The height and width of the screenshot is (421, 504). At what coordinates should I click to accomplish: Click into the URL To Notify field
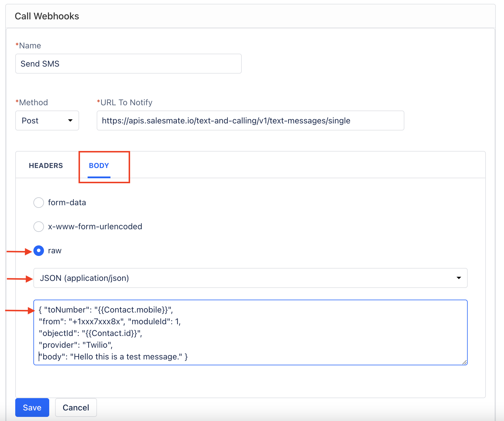[x=251, y=120]
